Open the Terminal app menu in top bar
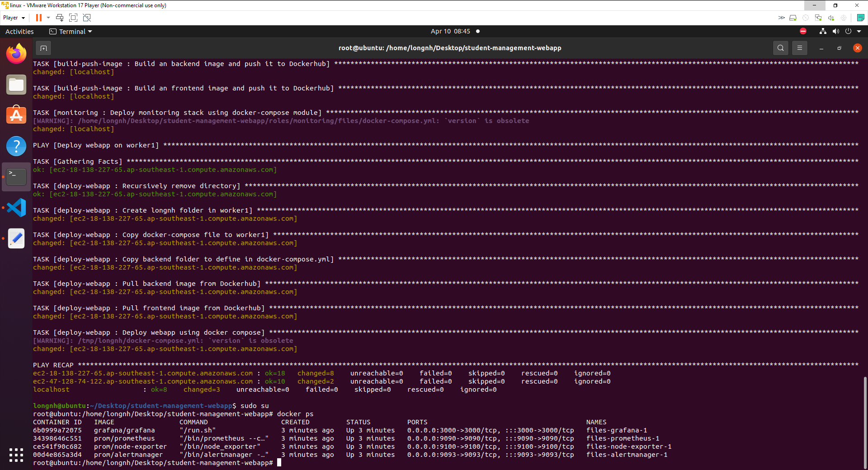This screenshot has width=868, height=470. click(x=71, y=31)
